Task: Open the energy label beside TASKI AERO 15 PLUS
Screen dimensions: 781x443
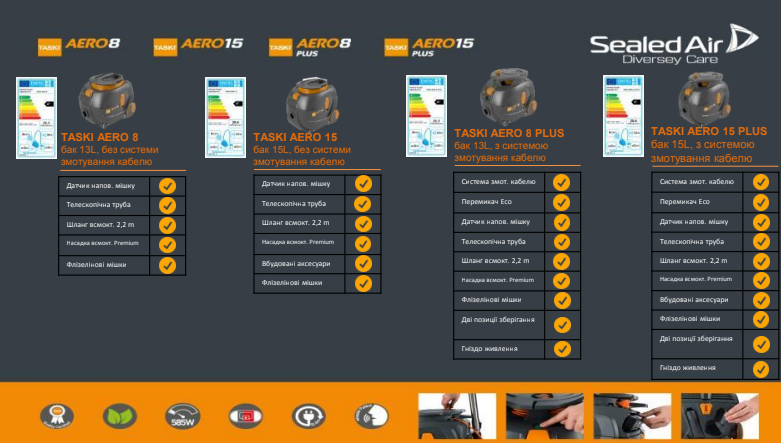Action: (623, 116)
